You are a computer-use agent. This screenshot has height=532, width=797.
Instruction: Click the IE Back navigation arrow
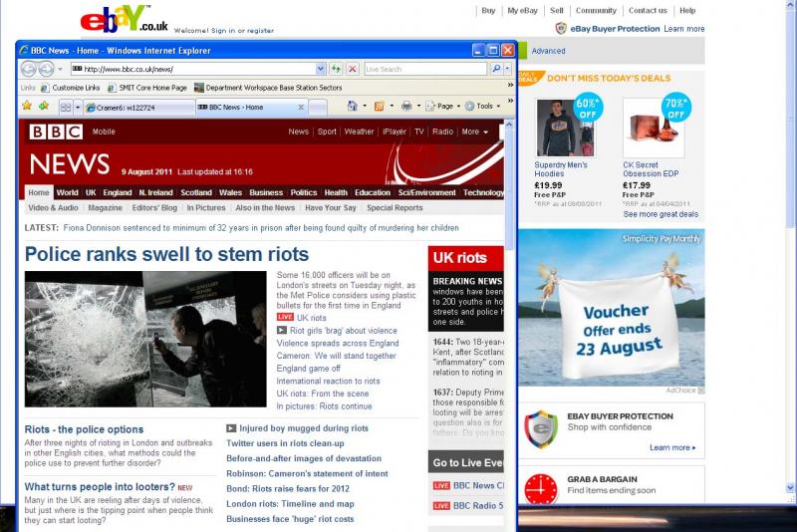29,69
